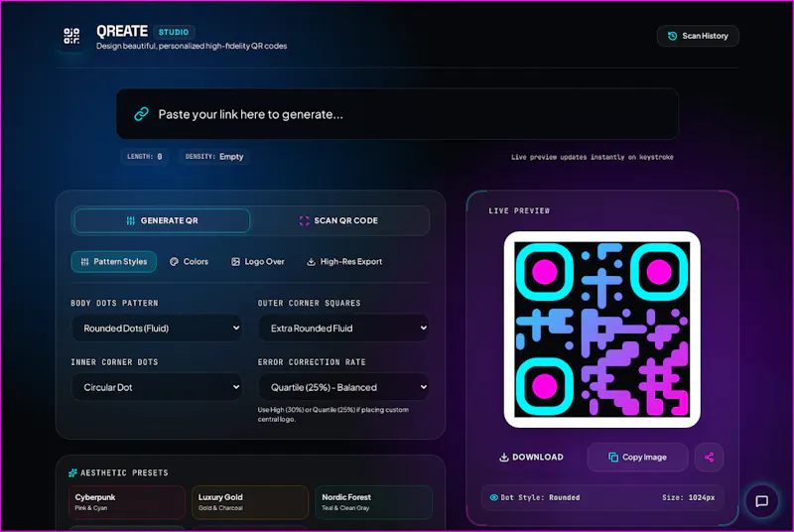The height and width of the screenshot is (532, 794).
Task: Open the chat bubble widget
Action: [761, 501]
